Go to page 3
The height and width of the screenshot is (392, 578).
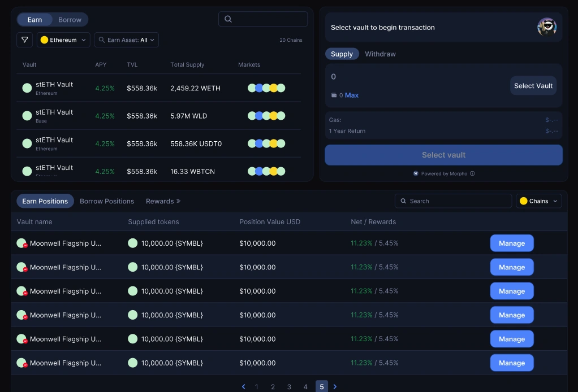[x=289, y=387]
